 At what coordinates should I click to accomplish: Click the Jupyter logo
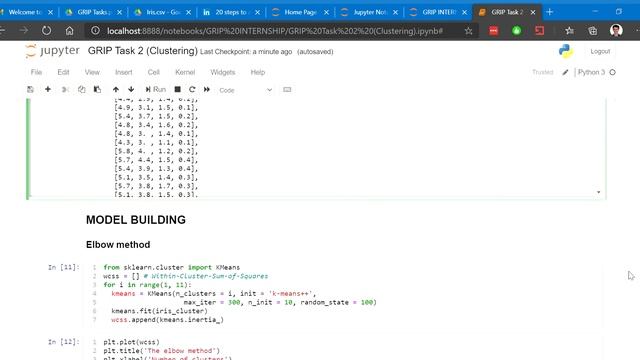(52, 51)
